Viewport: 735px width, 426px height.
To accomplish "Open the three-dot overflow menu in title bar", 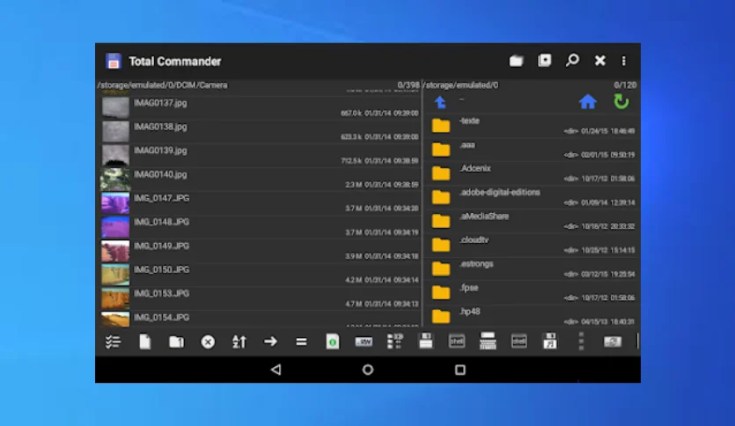I will pyautogui.click(x=623, y=61).
